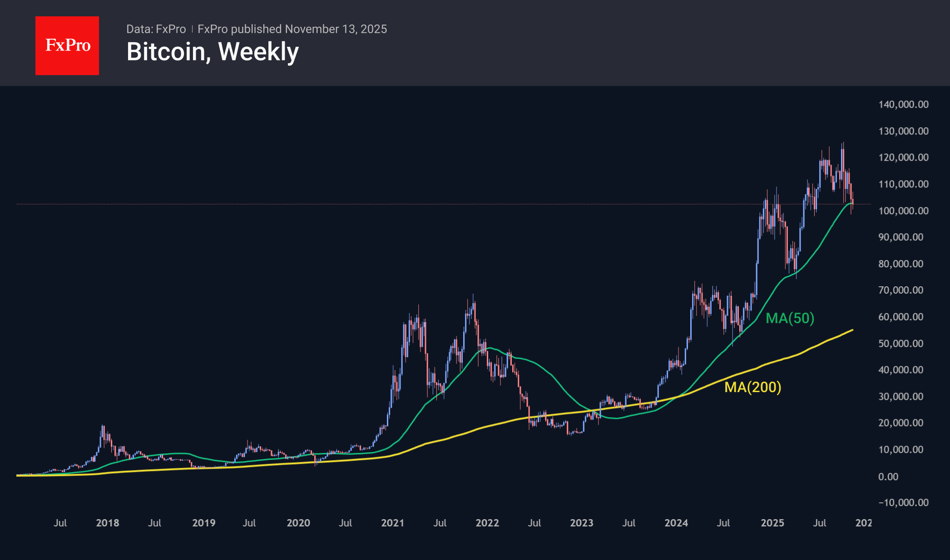Click the 2021 year axis label

click(x=393, y=523)
